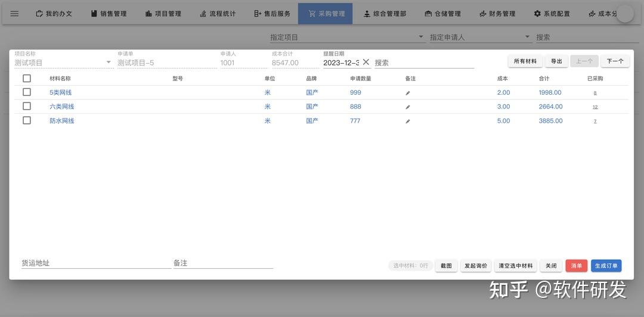Viewport: 644px width, 317px height.
Task: Click 申请数量 value 777
Action: coord(355,121)
